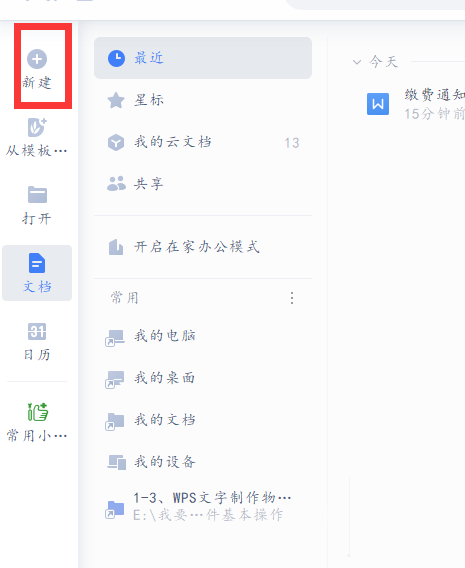
Task: Click the 新建 plus icon
Action: tap(37, 59)
